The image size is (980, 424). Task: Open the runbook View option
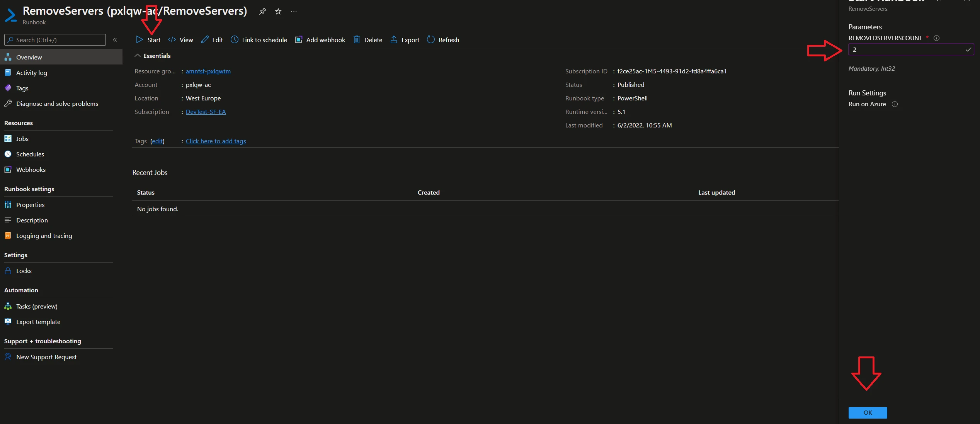pyautogui.click(x=180, y=40)
